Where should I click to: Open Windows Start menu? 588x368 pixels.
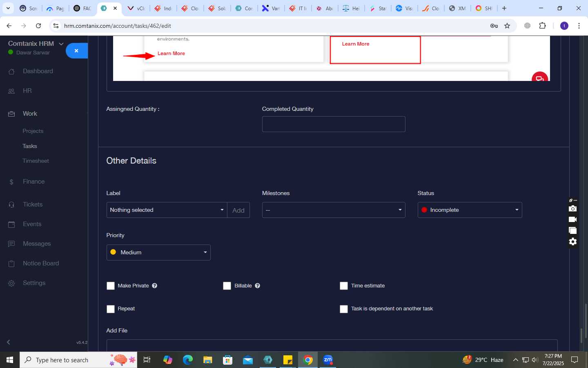pos(10,360)
